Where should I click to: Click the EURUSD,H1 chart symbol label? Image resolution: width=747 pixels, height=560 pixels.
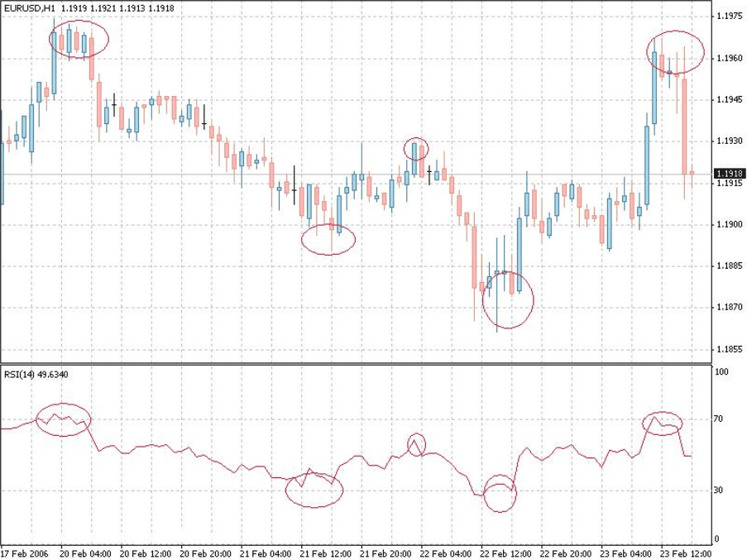coord(29,8)
